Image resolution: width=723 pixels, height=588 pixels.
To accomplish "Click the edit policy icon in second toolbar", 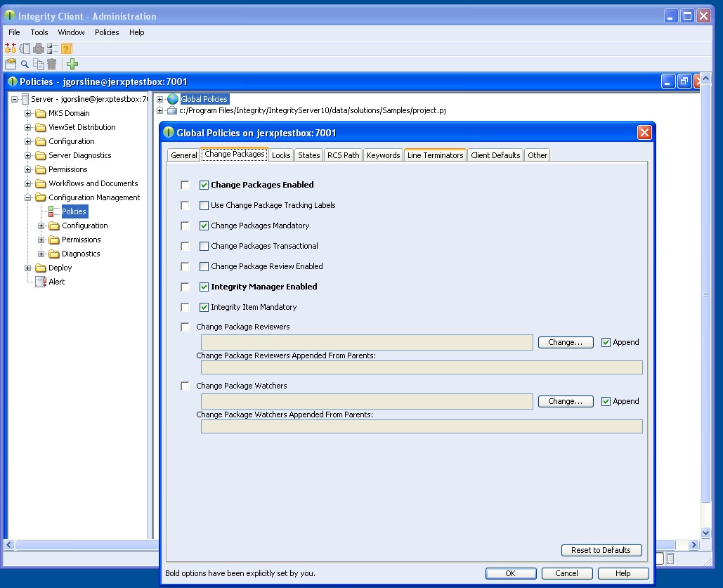I will click(10, 64).
